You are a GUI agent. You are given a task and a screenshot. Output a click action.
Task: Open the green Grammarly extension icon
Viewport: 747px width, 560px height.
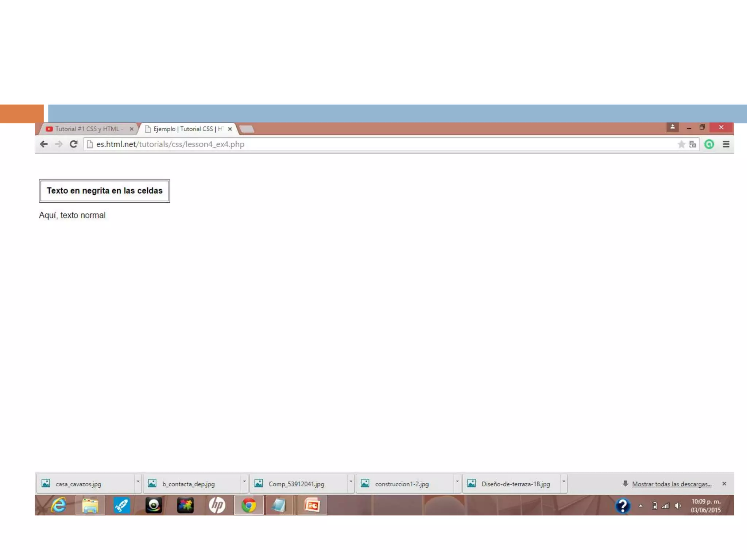[x=709, y=144]
